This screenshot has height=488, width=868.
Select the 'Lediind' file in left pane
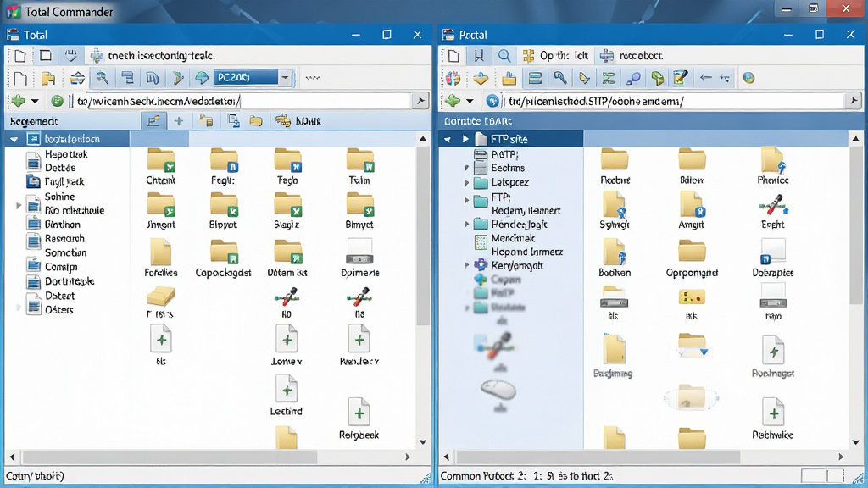(287, 396)
